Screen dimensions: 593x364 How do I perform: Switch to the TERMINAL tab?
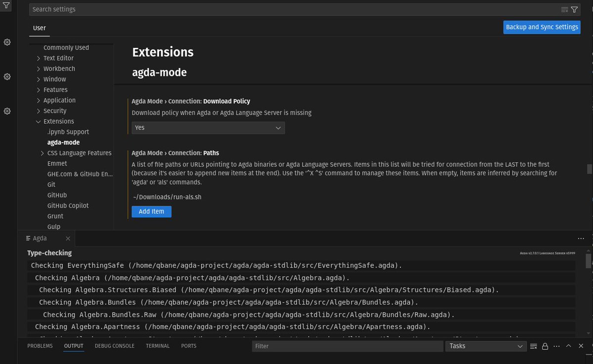(158, 346)
